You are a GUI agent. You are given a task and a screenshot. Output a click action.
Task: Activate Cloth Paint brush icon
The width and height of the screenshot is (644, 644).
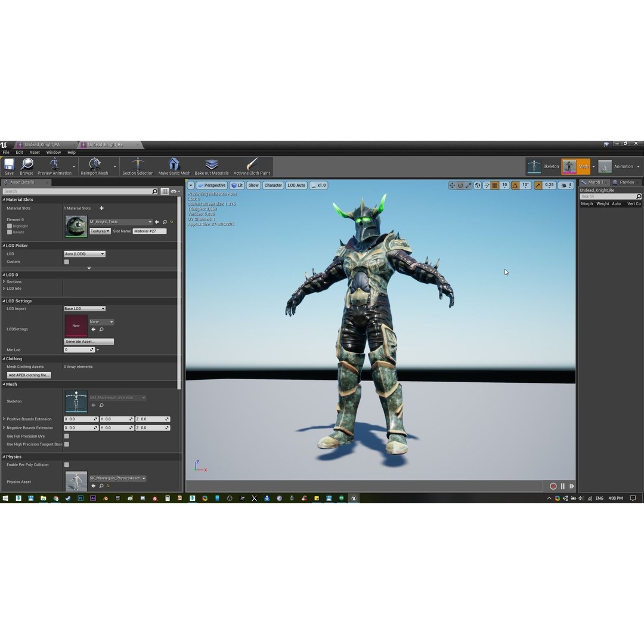tap(252, 164)
